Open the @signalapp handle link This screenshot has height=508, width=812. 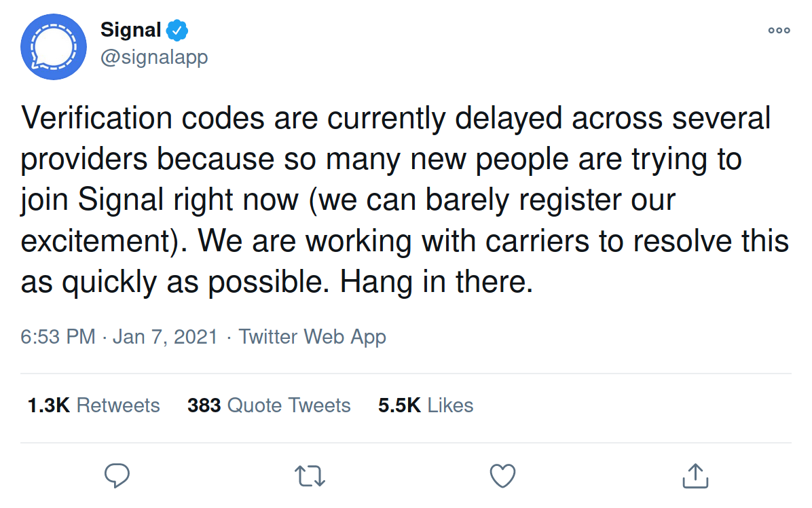(154, 57)
